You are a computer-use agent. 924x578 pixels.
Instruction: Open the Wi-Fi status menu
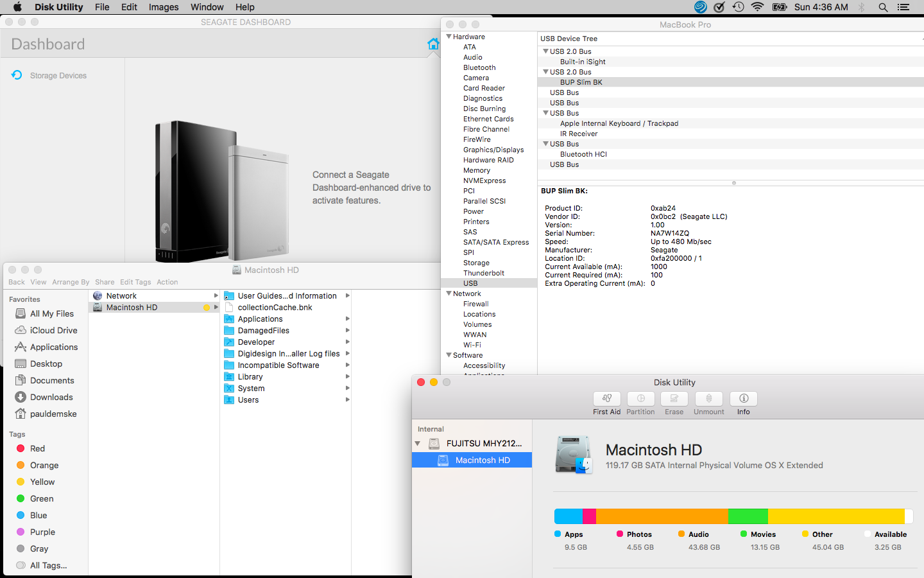758,7
